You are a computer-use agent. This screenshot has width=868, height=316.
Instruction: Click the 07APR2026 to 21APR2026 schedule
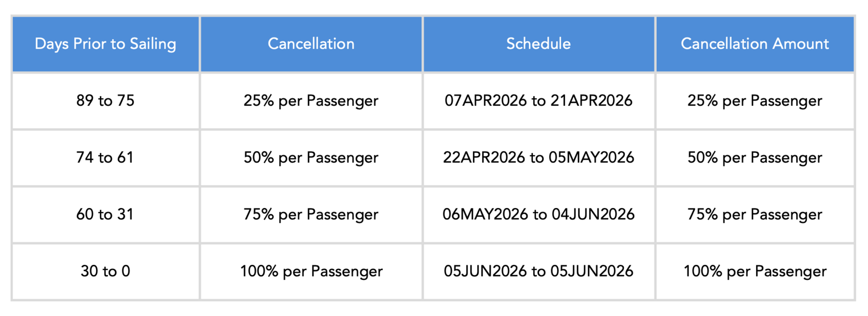pos(539,101)
